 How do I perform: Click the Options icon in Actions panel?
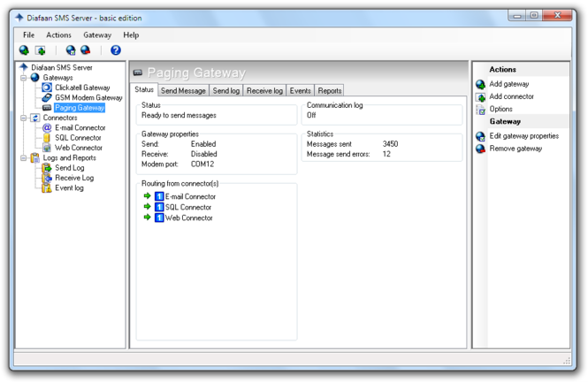[x=480, y=109]
